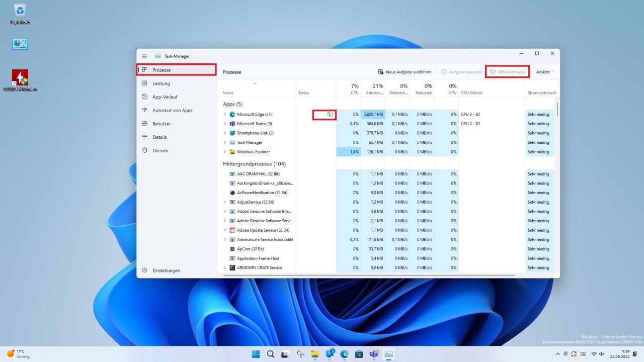Select the desktop icon below Papierkorb

coord(20,44)
